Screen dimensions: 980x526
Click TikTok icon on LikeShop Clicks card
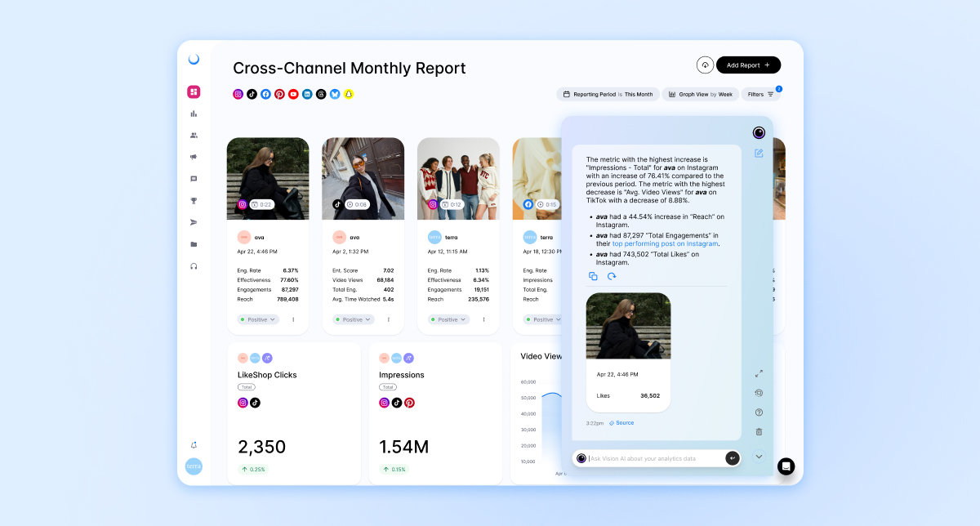coord(255,403)
